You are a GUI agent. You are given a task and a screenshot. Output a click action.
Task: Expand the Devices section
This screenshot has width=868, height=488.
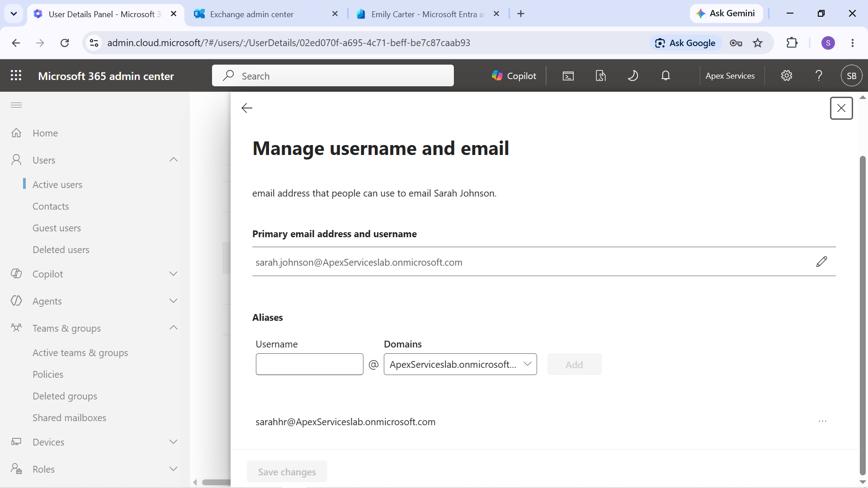click(174, 442)
